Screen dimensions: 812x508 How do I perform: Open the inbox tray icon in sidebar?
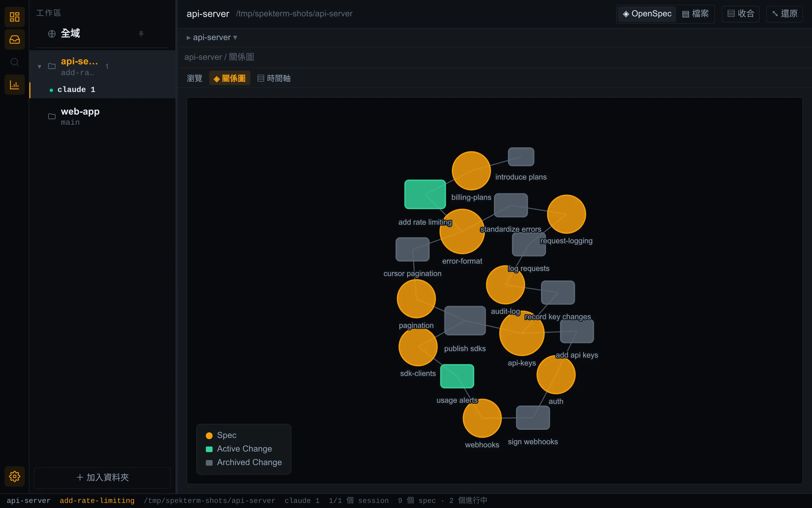coord(14,40)
